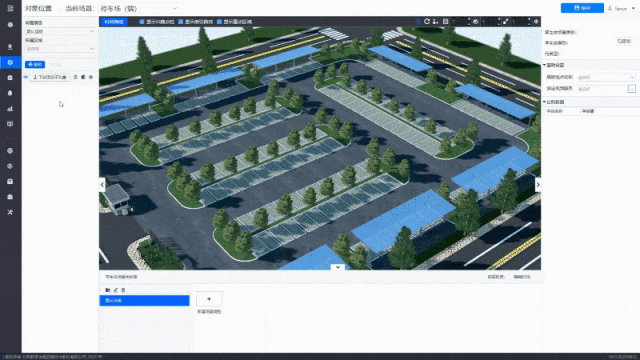Viewport: 640px width, 360px height.
Task: Open the bell notifications sidebar icon
Action: pos(10,93)
